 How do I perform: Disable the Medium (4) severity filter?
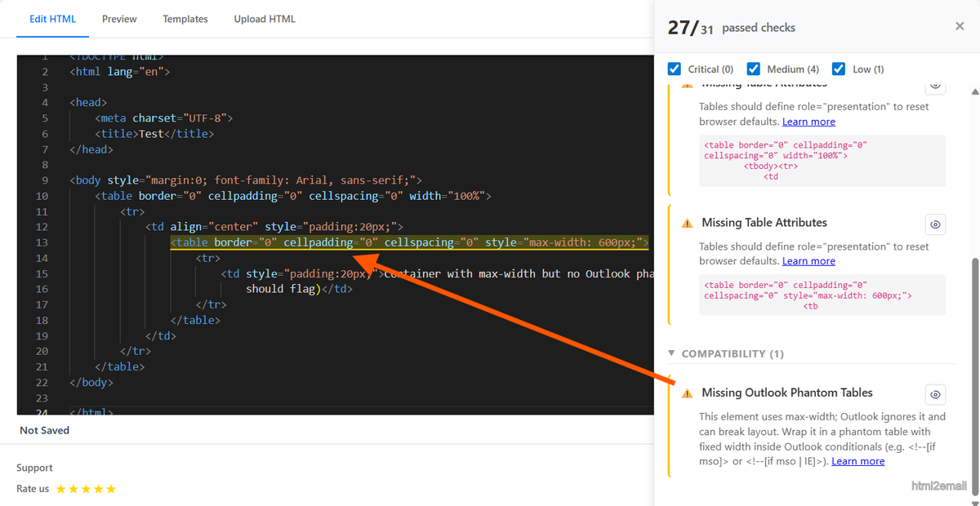[753, 69]
